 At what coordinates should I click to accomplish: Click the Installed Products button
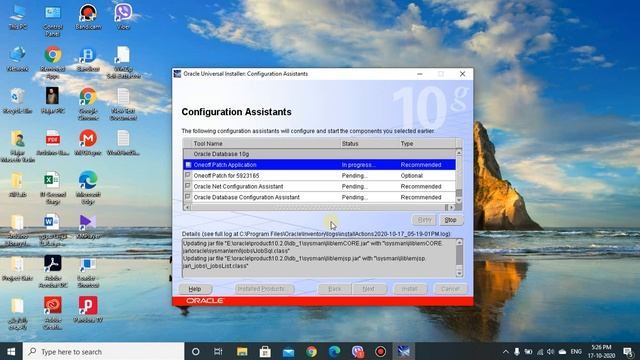point(264,289)
